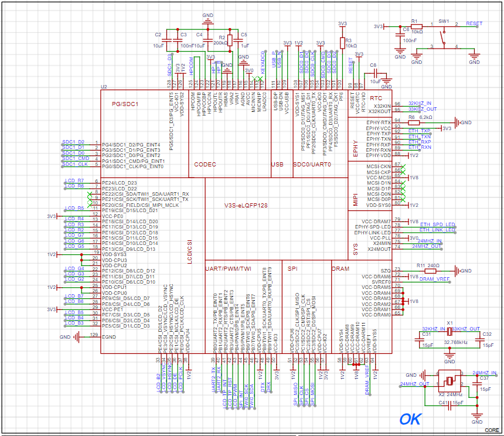Select resistor R2 200kΩ symbol
Viewport: 504px width, 436px height.
point(230,40)
